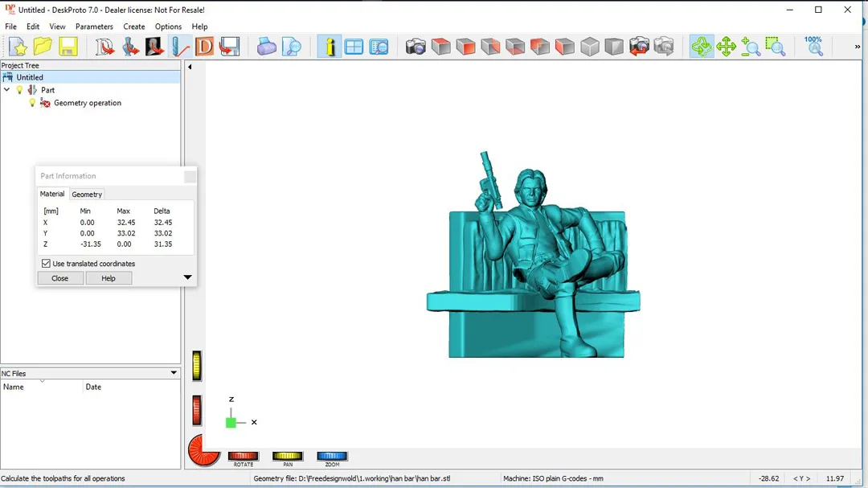Print the current view with the printer icon
The width and height of the screenshot is (868, 488).
(266, 47)
